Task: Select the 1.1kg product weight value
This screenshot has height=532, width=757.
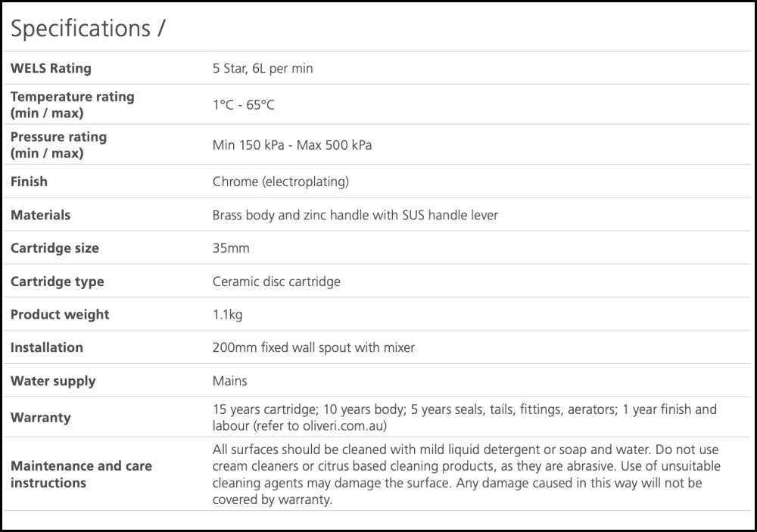Action: (x=228, y=315)
